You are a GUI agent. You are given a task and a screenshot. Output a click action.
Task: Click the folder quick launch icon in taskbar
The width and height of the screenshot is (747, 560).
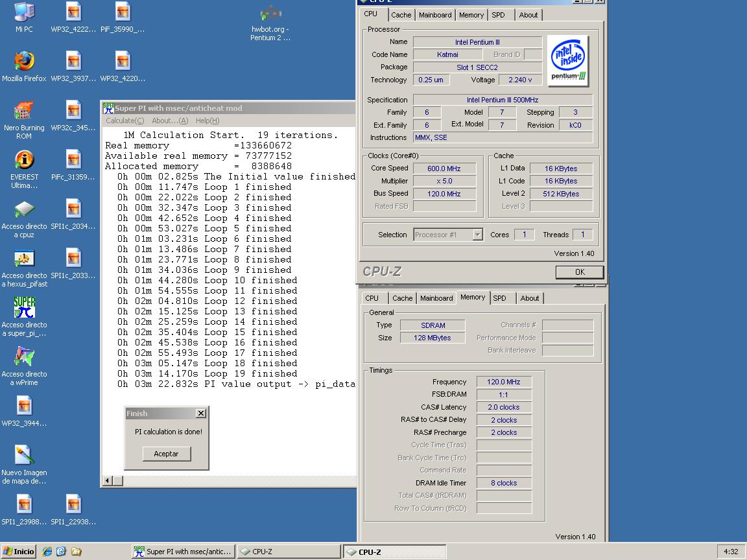(77, 552)
